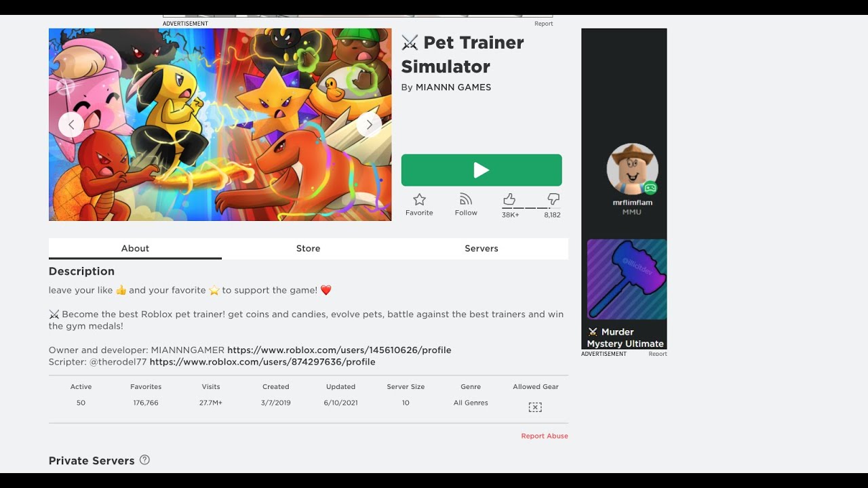Click the 176,766 favorites value
The height and width of the screenshot is (488, 868).
(x=146, y=403)
